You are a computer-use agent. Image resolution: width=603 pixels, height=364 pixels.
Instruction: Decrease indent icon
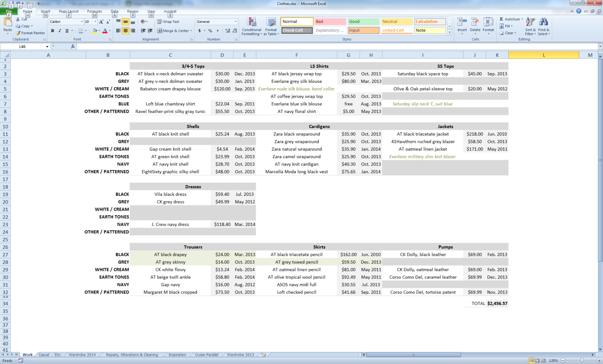[143, 31]
